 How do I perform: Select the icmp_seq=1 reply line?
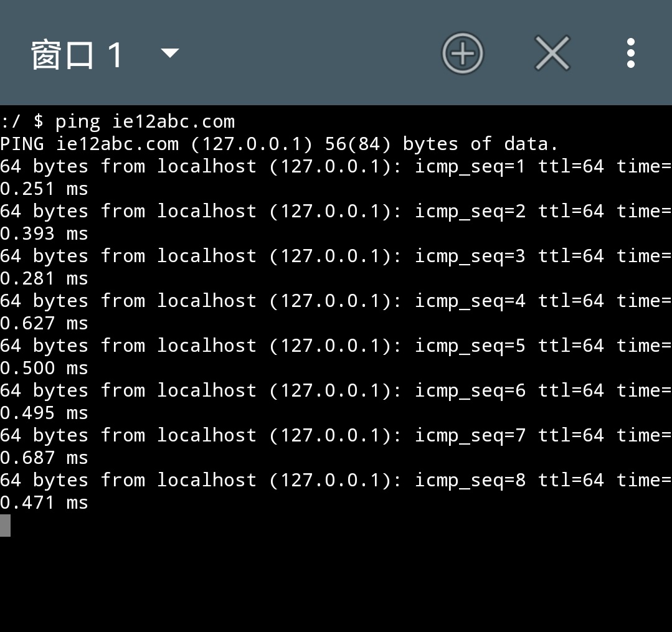(336, 177)
